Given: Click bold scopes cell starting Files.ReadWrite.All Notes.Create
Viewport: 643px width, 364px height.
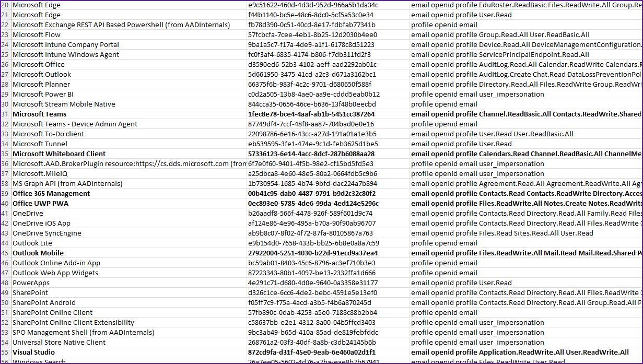Looking at the screenshot, I should pos(527,204).
